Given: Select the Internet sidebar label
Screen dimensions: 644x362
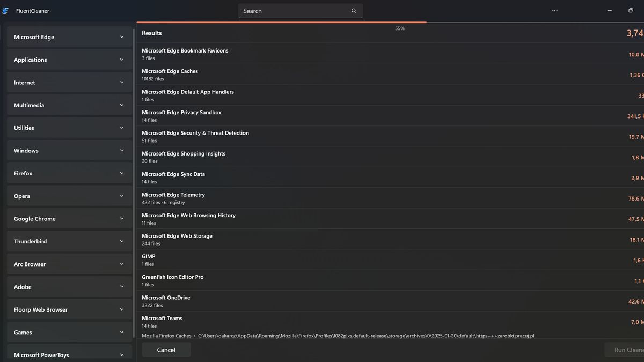Looking at the screenshot, I should click(25, 83).
